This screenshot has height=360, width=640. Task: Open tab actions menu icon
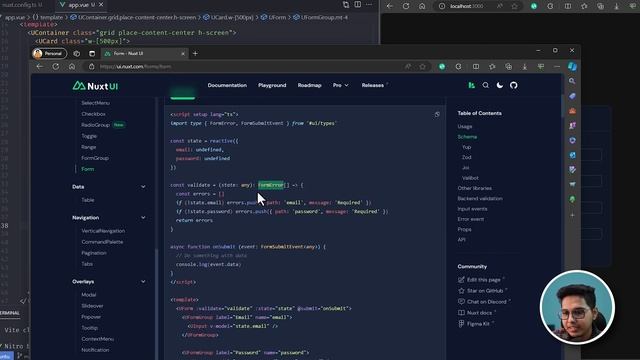point(92,53)
